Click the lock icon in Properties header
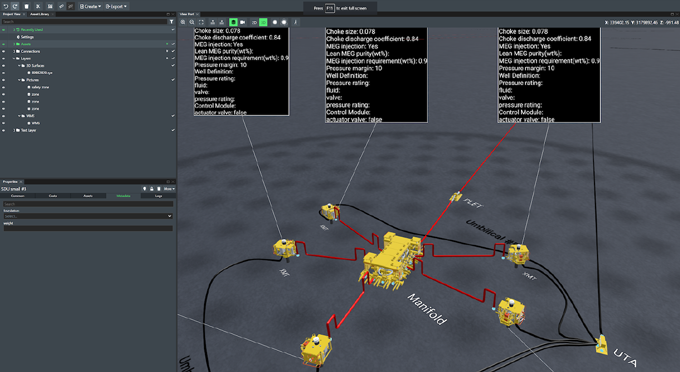This screenshot has height=372, width=680. point(152,189)
